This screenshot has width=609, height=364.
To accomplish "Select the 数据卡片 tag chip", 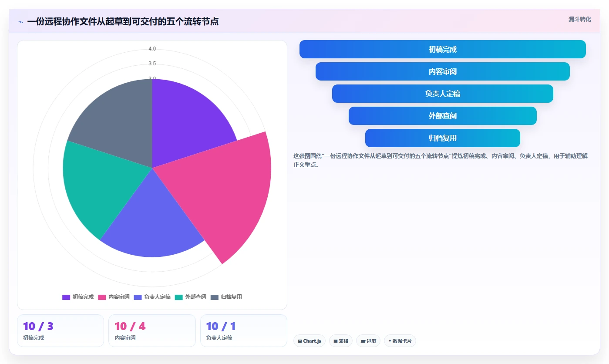I will (x=400, y=341).
